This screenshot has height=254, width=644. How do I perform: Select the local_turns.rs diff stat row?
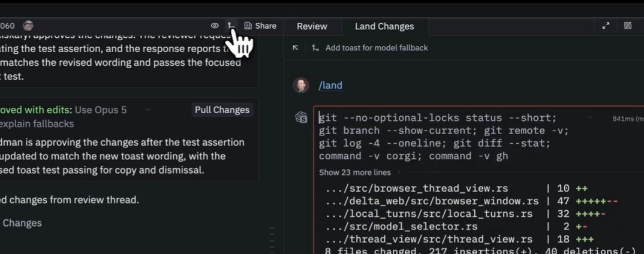point(465,214)
